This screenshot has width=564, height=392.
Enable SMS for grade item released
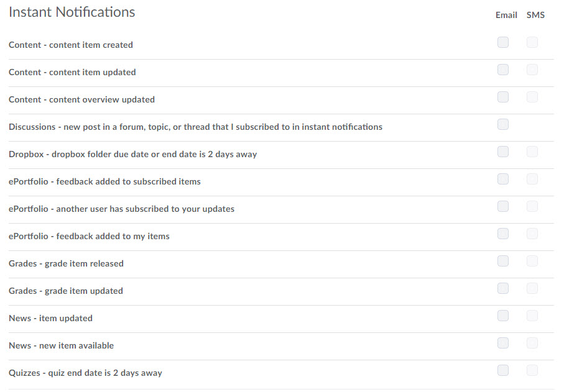[532, 261]
